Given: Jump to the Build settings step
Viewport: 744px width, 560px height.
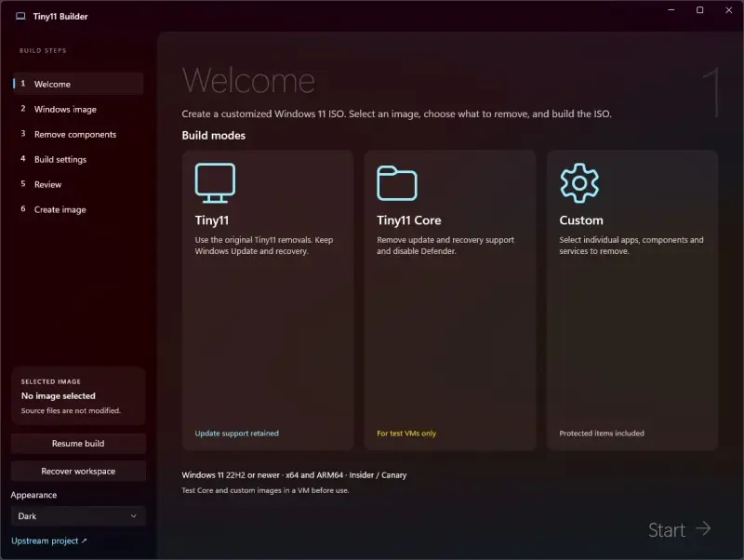Looking at the screenshot, I should pos(78,159).
